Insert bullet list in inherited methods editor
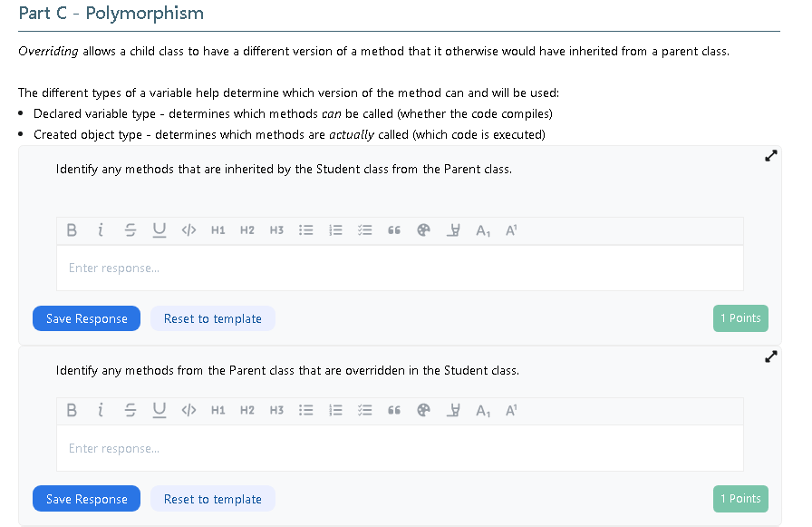Image resolution: width=812 pixels, height=527 pixels. tap(306, 230)
